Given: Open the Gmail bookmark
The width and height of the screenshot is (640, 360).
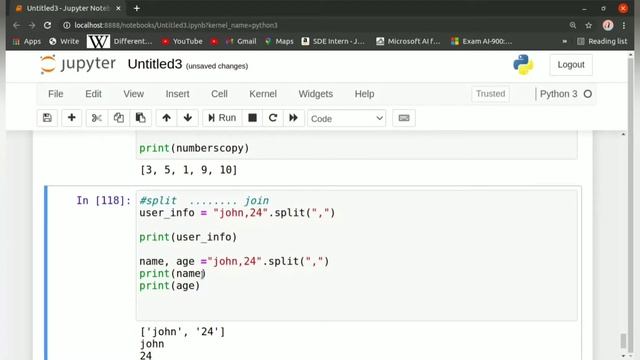Looking at the screenshot, I should pyautogui.click(x=241, y=41).
